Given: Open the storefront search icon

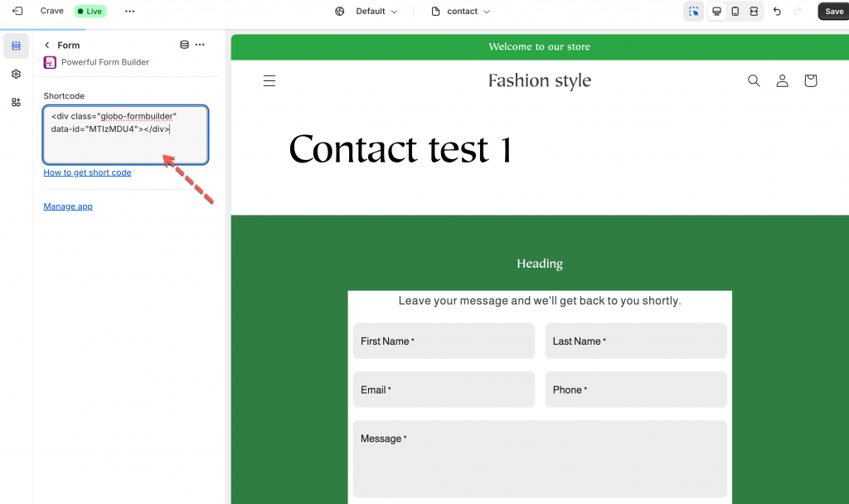Looking at the screenshot, I should [x=754, y=80].
